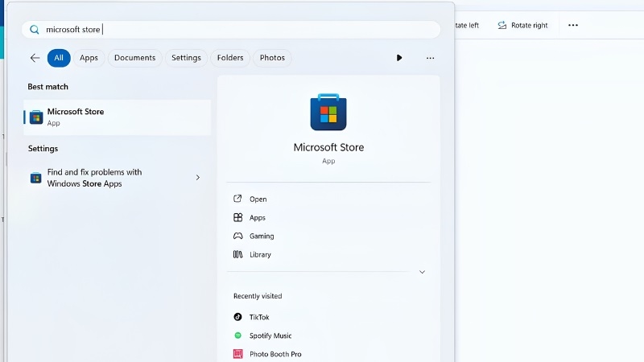
Task: Expand the troubleshooter result's chevron arrow
Action: click(197, 178)
